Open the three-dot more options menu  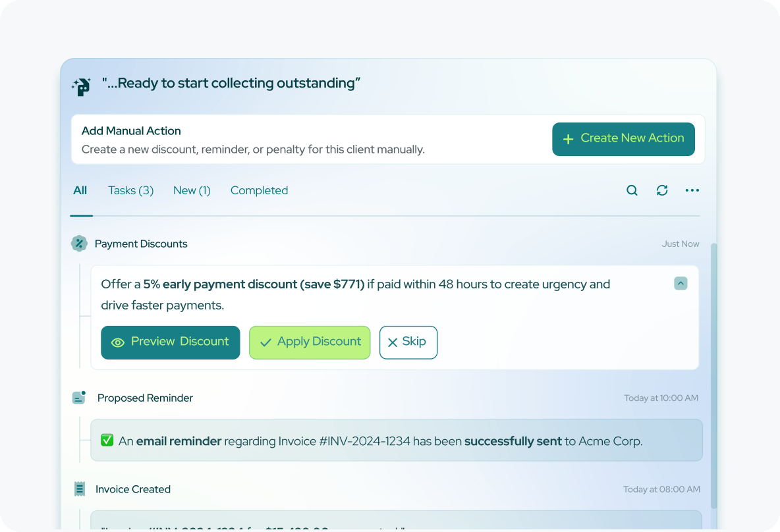[x=692, y=190]
